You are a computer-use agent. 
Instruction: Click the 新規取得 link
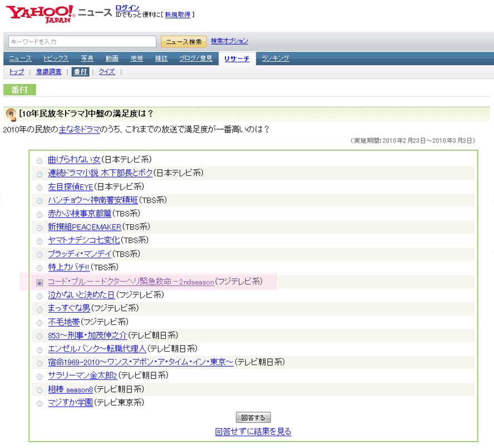[177, 14]
